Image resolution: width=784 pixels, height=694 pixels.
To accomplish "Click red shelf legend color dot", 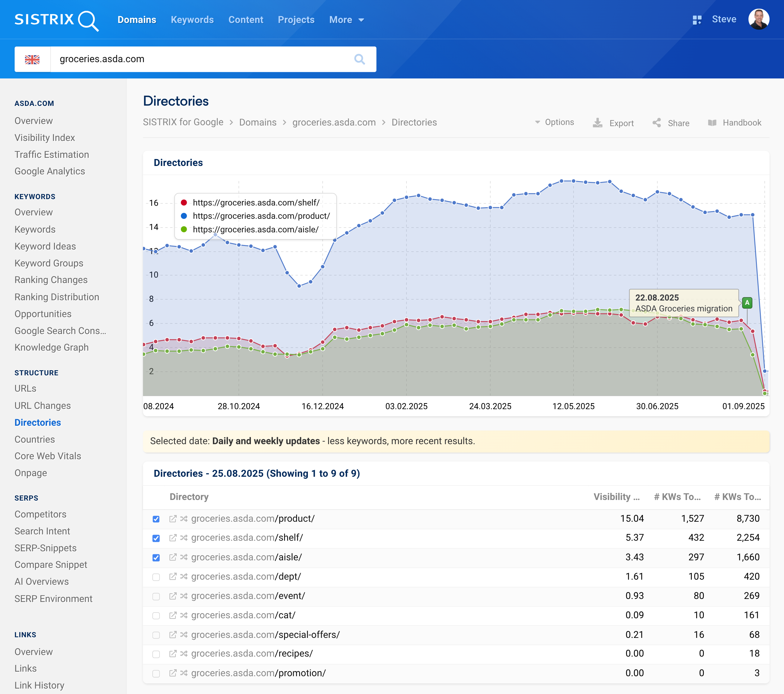I will coord(184,202).
